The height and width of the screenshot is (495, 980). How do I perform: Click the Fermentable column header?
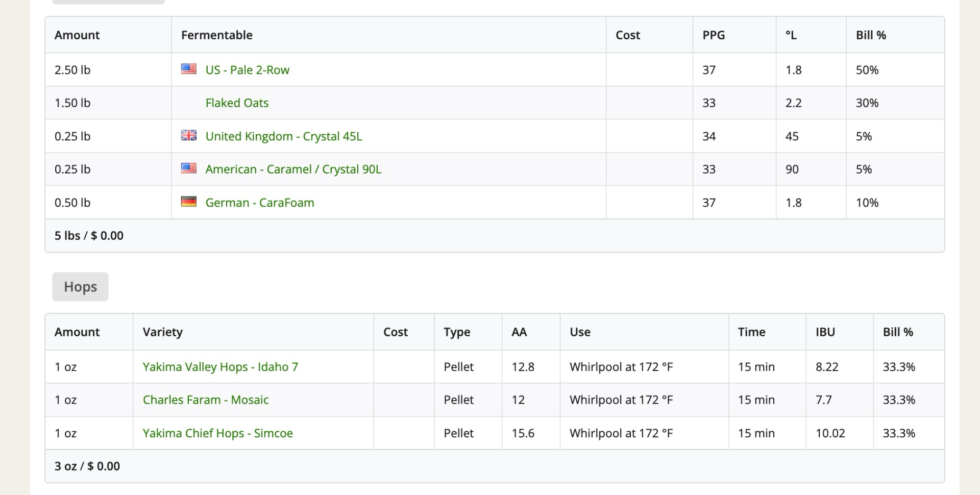216,35
